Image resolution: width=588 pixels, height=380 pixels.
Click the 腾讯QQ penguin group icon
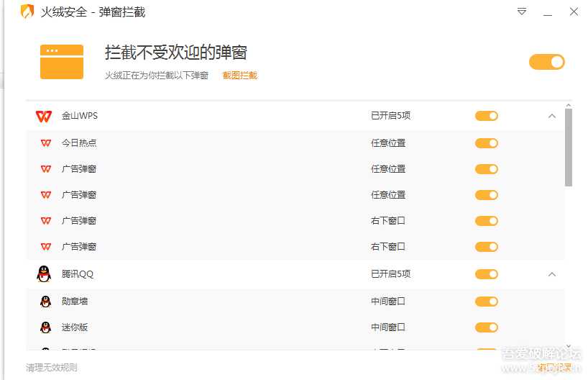(x=44, y=273)
